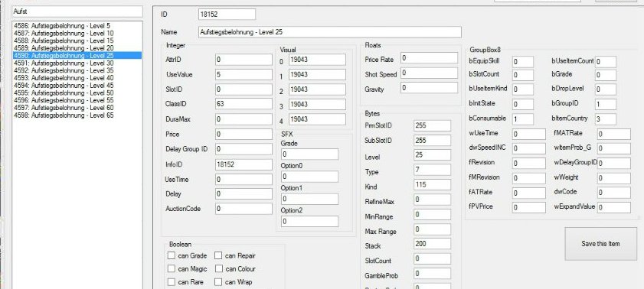644x289 pixels.
Task: Click the Name text field
Action: tap(330, 32)
